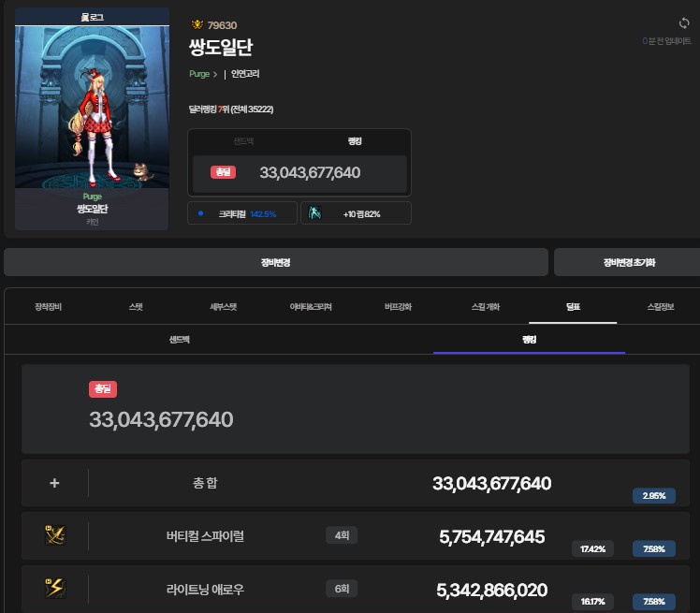Viewport: 700px width, 613px height.
Task: Click the large 총딜 badge in damage table
Action: pyautogui.click(x=103, y=388)
